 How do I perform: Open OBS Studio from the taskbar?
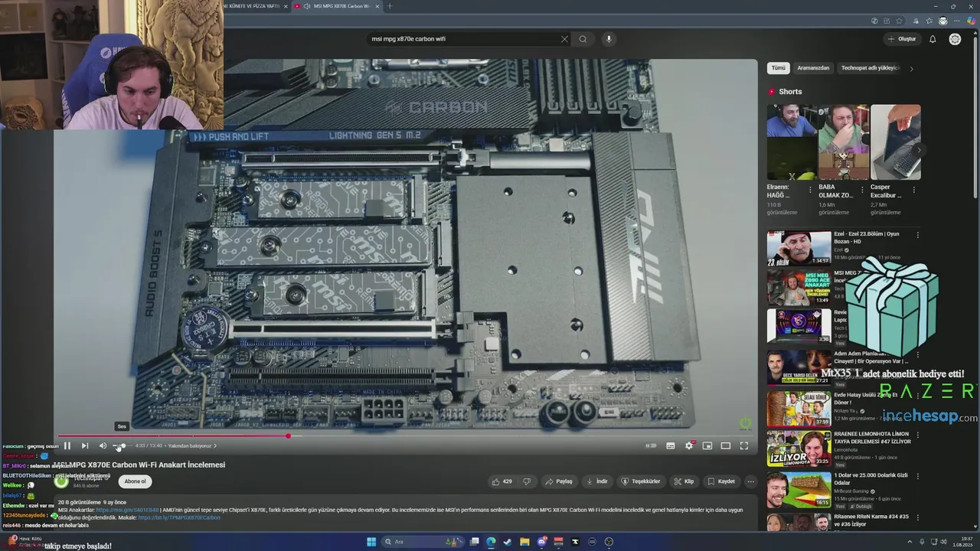[x=609, y=542]
